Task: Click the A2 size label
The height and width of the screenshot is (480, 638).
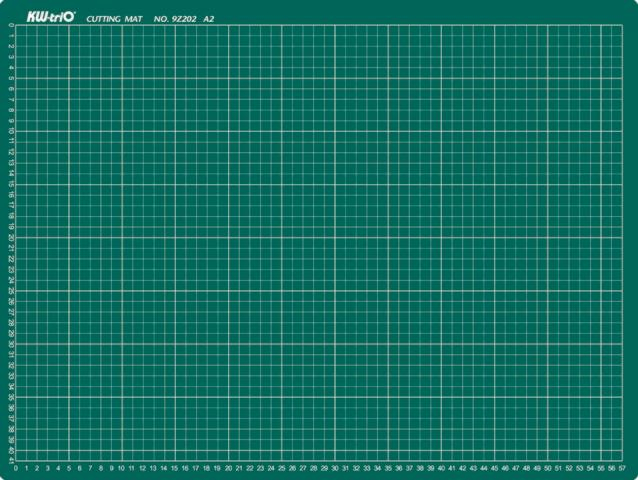Action: 209,19
